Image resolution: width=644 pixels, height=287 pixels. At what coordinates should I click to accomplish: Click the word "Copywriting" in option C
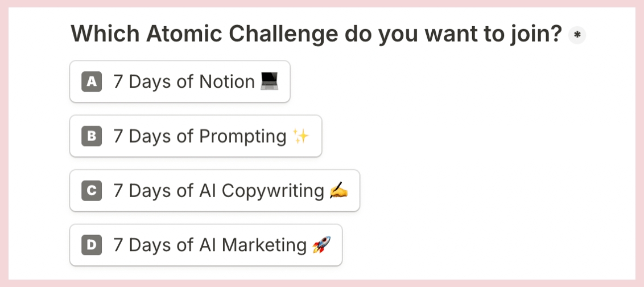273,191
